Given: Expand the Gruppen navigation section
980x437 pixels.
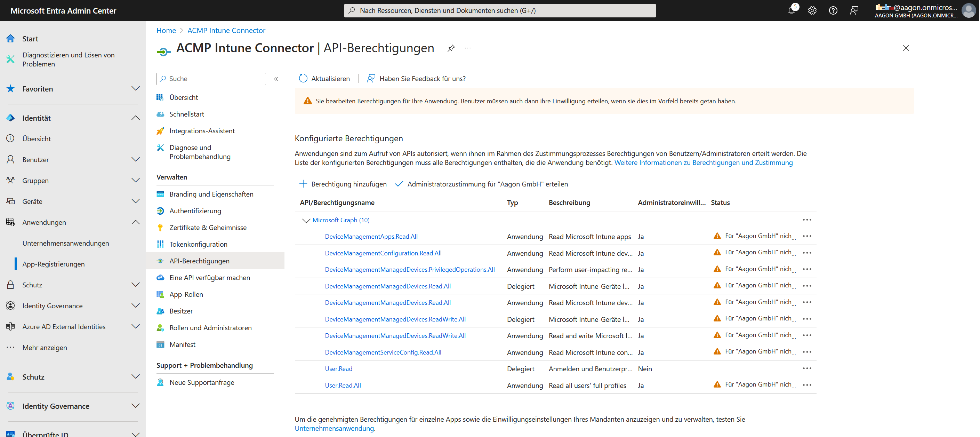Looking at the screenshot, I should tap(136, 180).
